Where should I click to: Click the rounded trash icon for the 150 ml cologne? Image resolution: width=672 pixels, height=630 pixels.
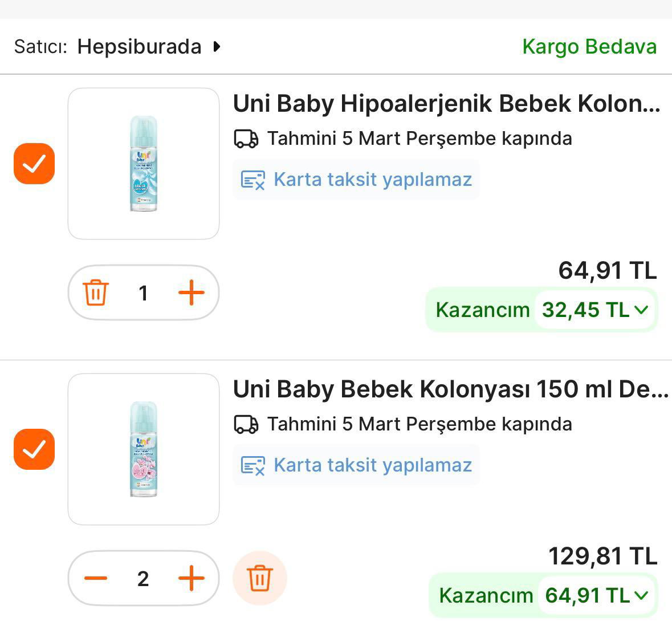coord(259,578)
